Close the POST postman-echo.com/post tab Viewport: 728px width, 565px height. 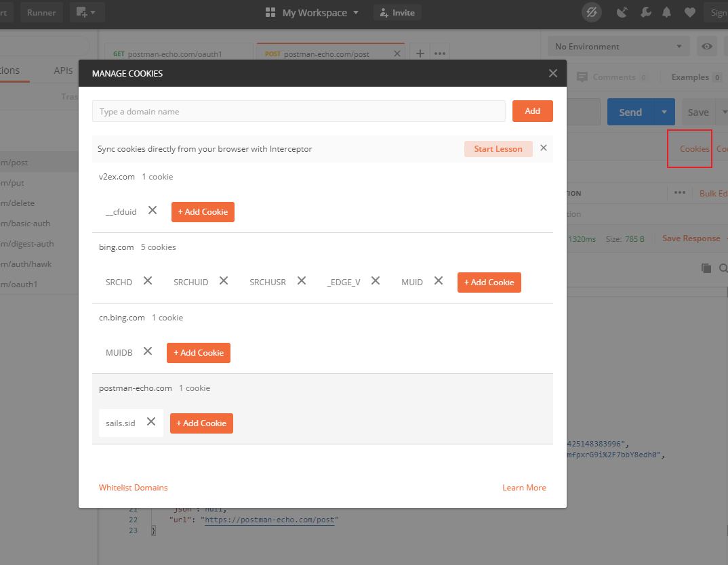(397, 54)
